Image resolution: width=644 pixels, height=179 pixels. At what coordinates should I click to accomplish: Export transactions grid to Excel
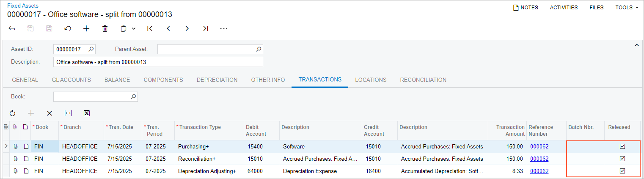(87, 113)
